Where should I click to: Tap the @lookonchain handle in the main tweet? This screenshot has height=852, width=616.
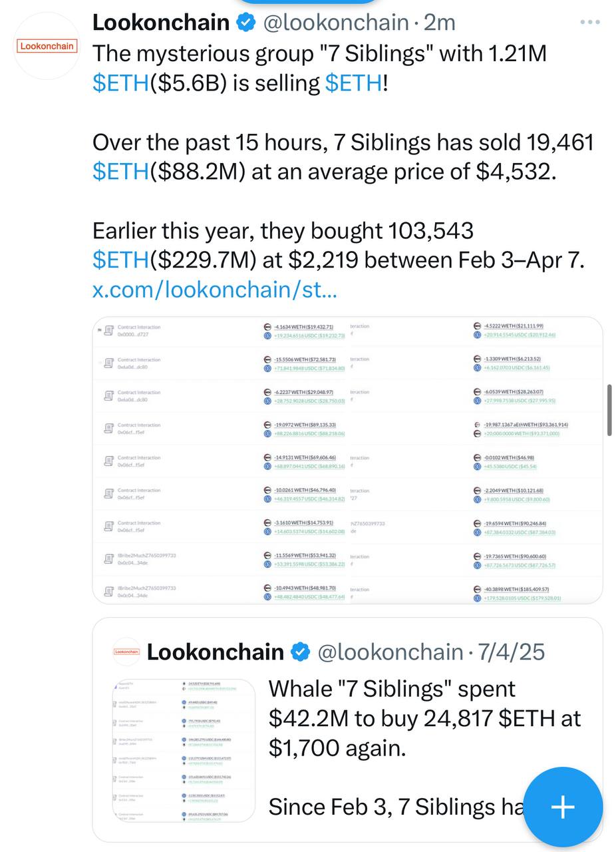click(x=335, y=23)
